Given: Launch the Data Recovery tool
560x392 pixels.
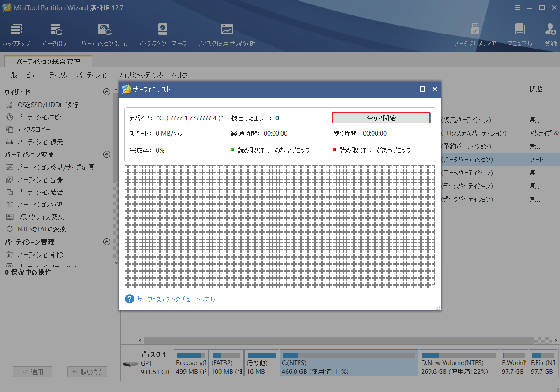Looking at the screenshot, I should (55, 35).
